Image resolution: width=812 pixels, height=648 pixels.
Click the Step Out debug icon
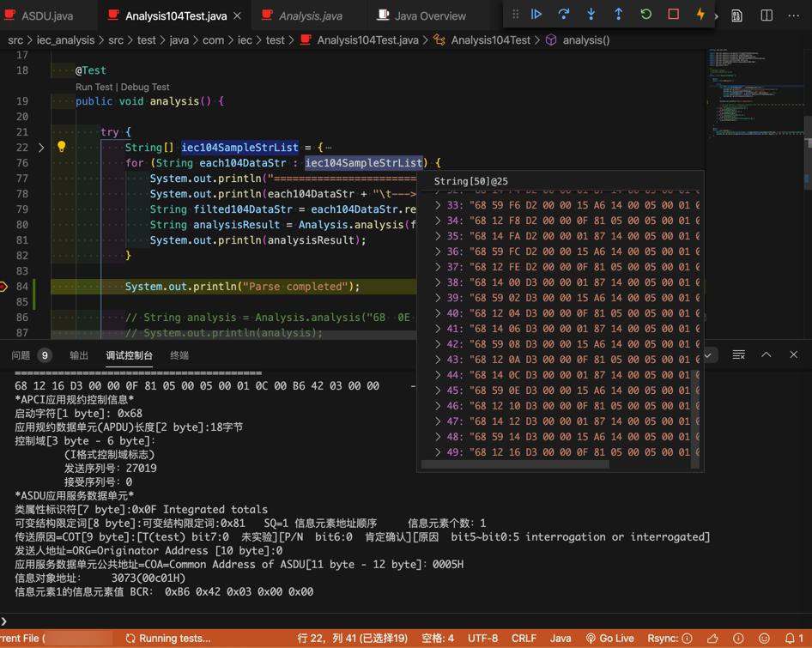click(x=618, y=15)
